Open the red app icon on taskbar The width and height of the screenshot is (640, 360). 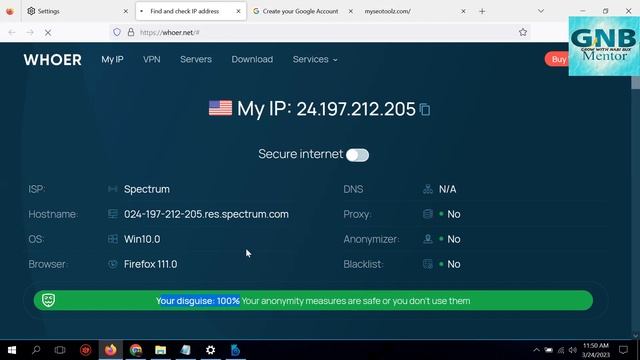pos(86,350)
